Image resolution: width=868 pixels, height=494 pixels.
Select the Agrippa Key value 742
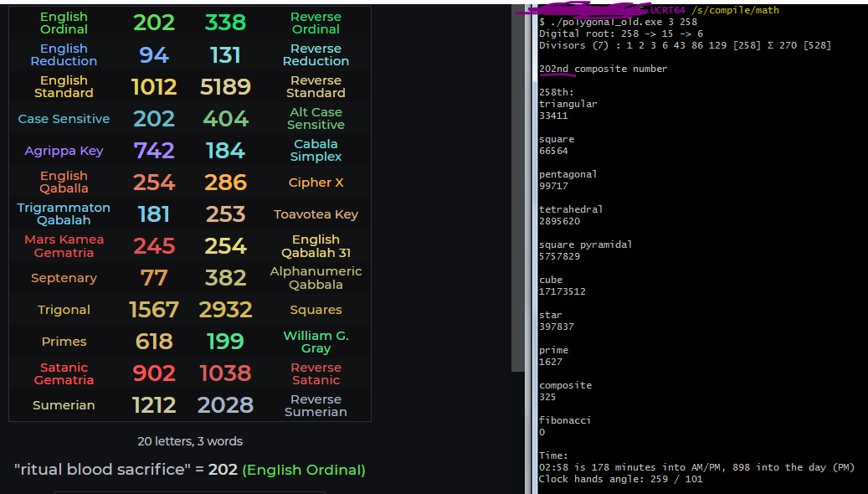[154, 151]
